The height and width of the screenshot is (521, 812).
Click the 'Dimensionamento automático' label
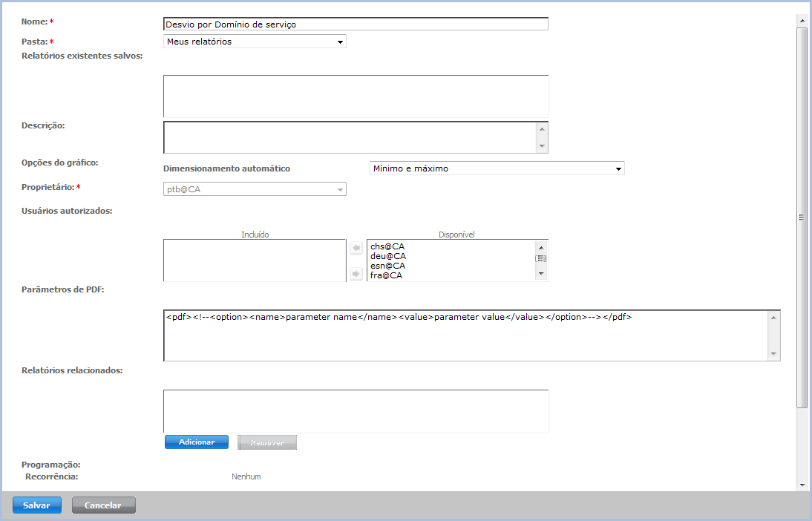(x=227, y=168)
